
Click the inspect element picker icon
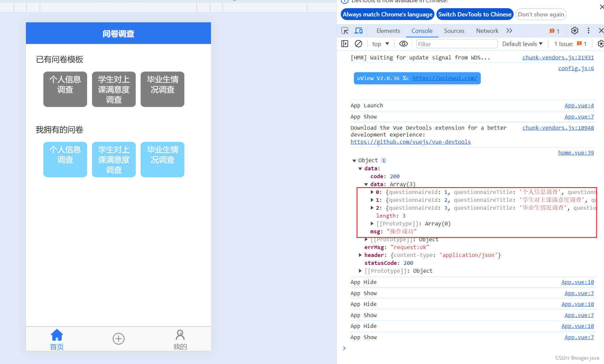pyautogui.click(x=345, y=31)
